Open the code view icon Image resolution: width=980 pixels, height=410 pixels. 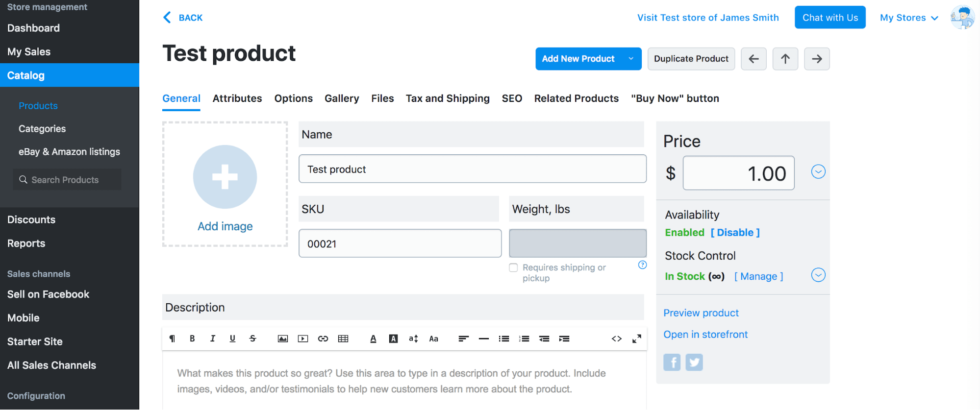[x=617, y=338]
